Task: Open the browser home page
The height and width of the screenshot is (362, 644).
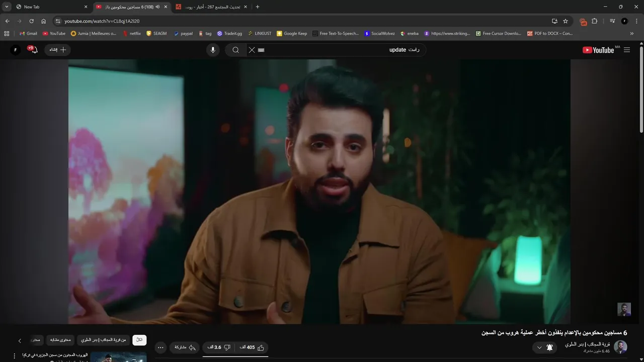Action: 43,21
